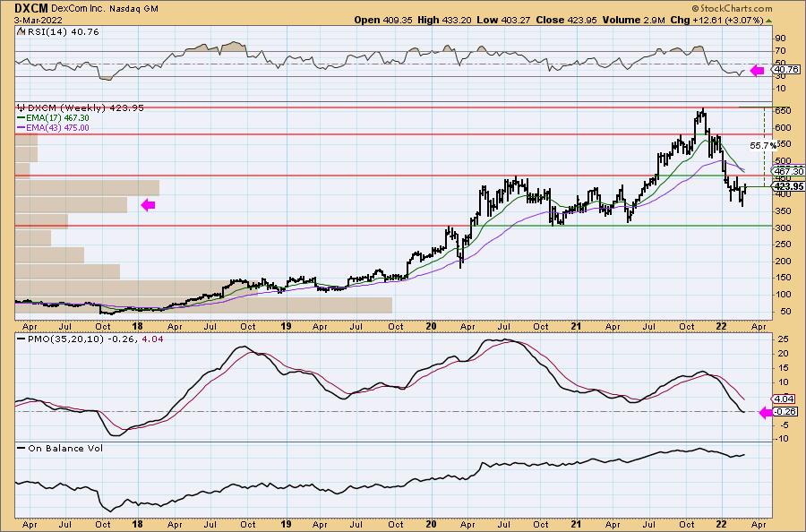
Task: Click the -0.26 PMO value tag
Action: [785, 412]
